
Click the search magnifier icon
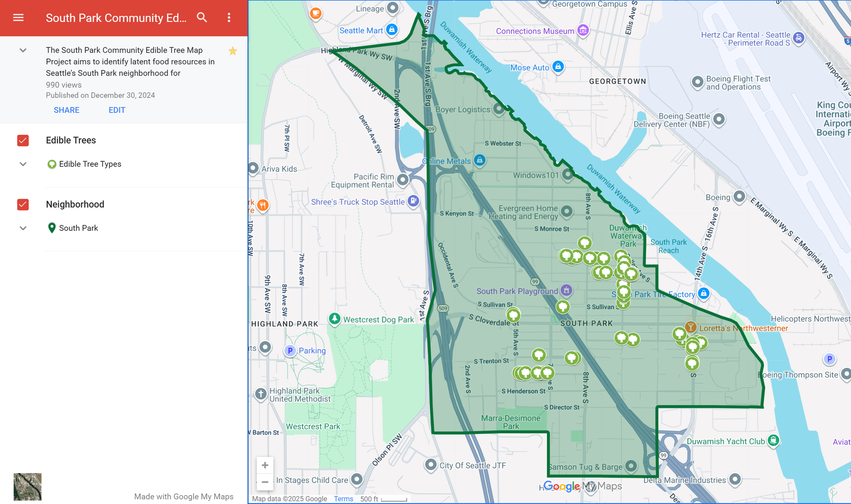point(202,18)
